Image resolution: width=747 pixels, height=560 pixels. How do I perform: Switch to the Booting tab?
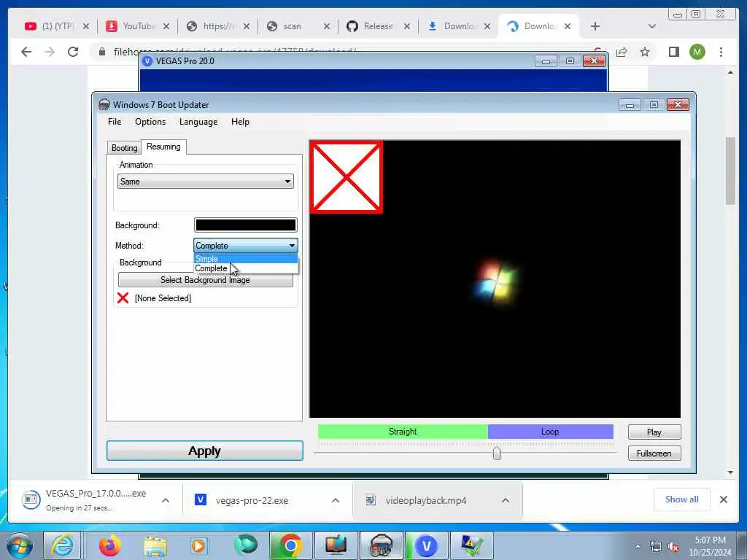(124, 147)
